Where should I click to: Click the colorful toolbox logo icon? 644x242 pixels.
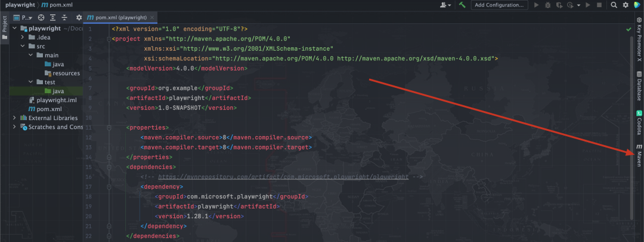pos(637,5)
